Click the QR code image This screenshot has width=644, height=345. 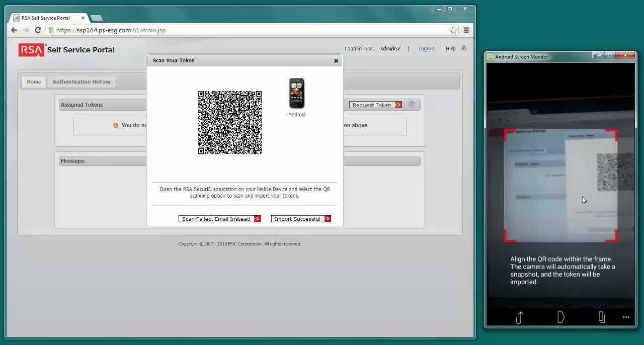pyautogui.click(x=230, y=123)
